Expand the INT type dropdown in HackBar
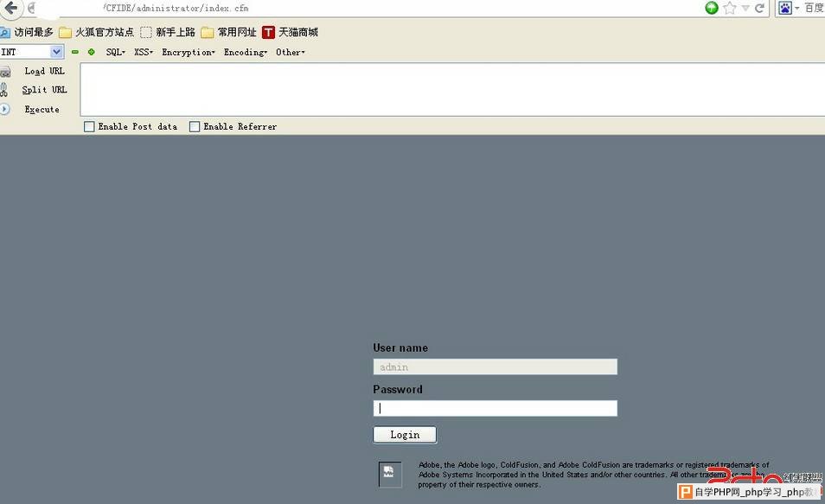 (56, 52)
